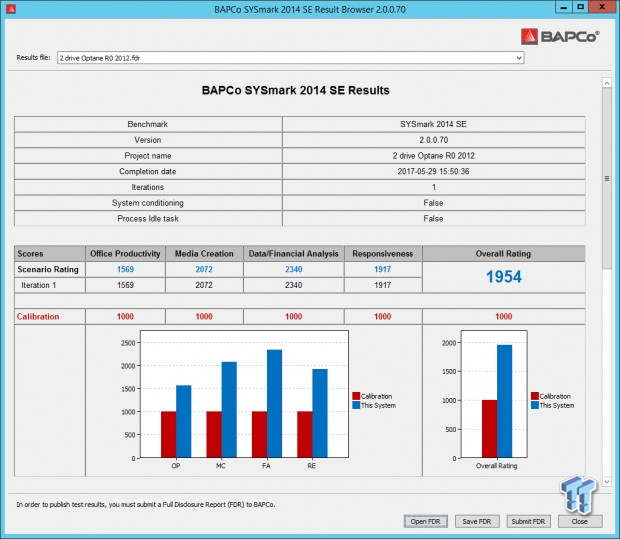620x539 pixels.
Task: Click the Data/Financial Analysis score 2340 link
Action: tap(294, 269)
